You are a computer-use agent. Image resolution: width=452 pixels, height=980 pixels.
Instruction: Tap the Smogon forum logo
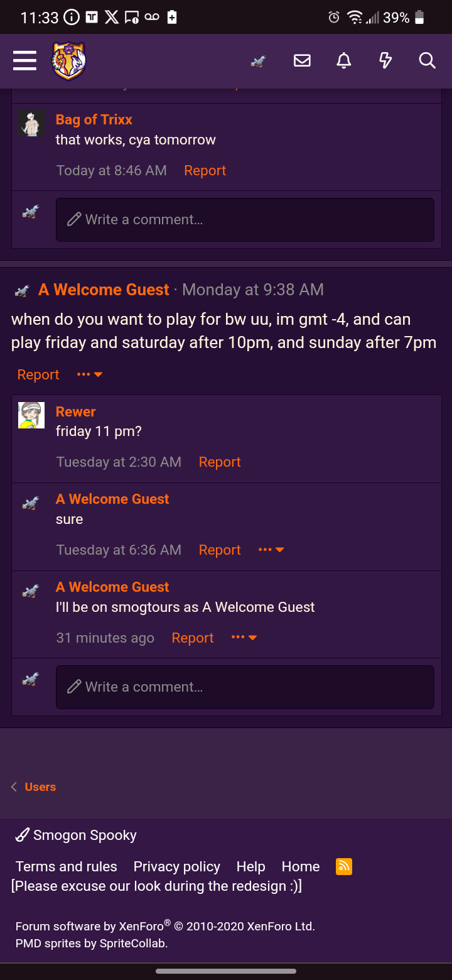click(x=69, y=61)
